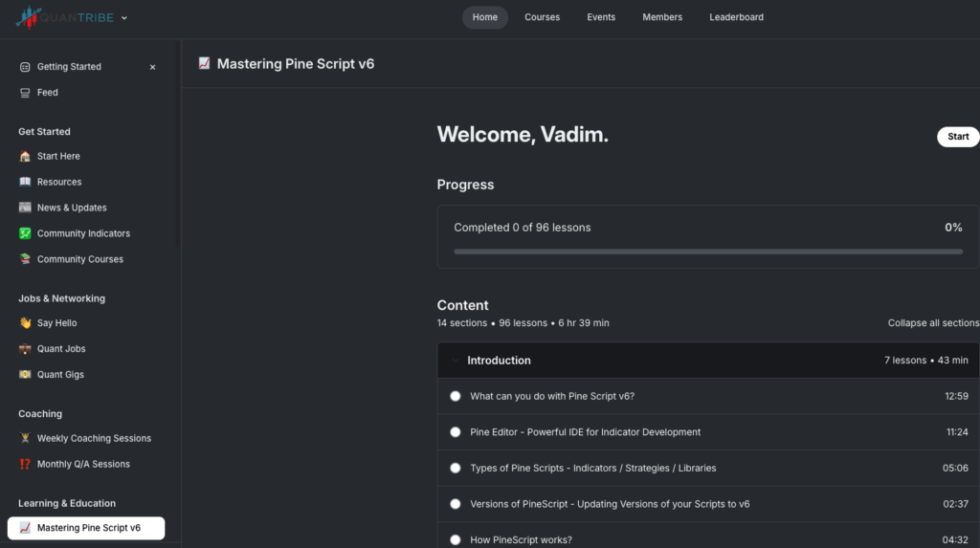980x548 pixels.
Task: Collapse the Introduction section chevron
Action: point(455,361)
